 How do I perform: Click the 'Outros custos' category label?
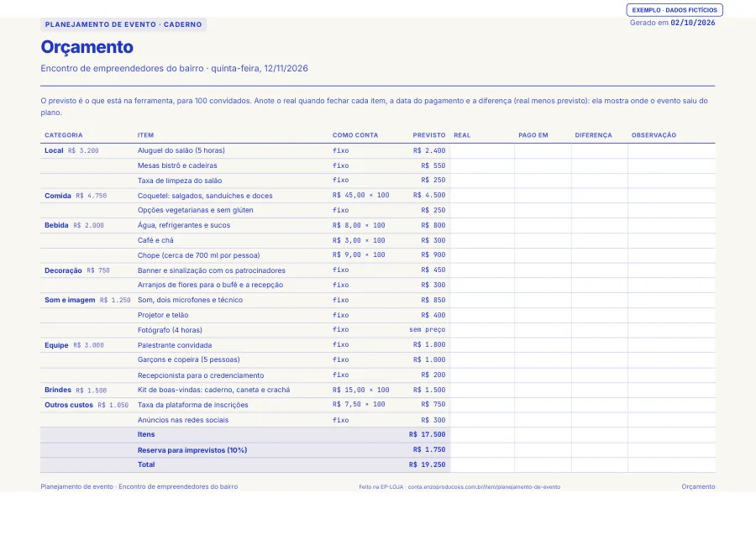(69, 406)
